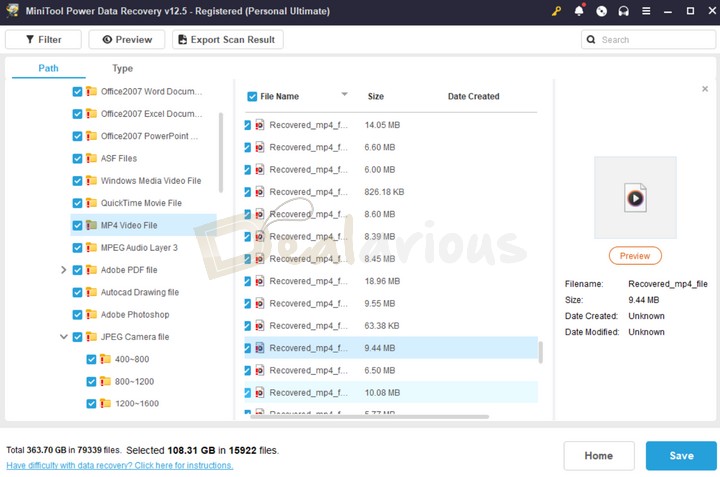Uncheck the ASF Files checkbox
The image size is (720, 477).
click(x=77, y=158)
